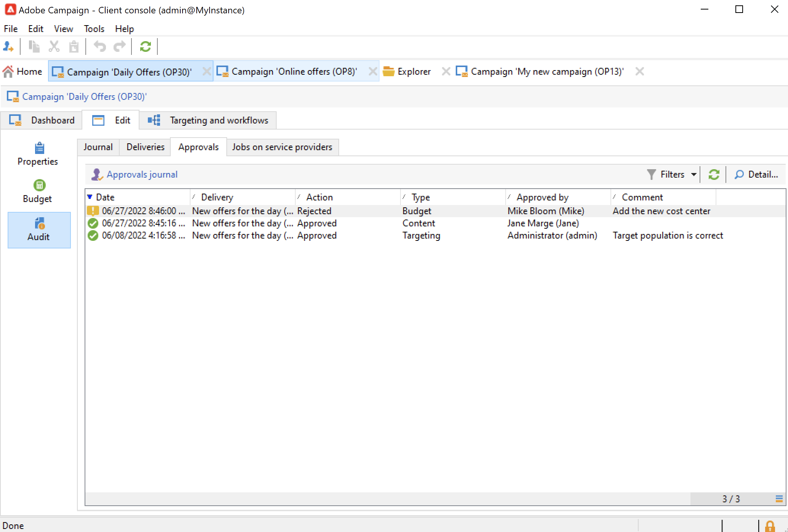Image resolution: width=788 pixels, height=532 pixels.
Task: Refresh the approvals journal list
Action: coord(714,175)
